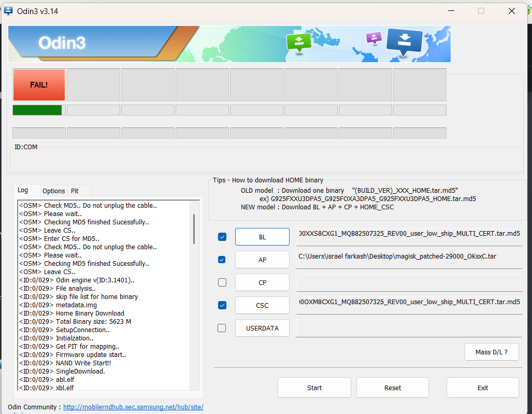Browse for an AP file

point(262,260)
